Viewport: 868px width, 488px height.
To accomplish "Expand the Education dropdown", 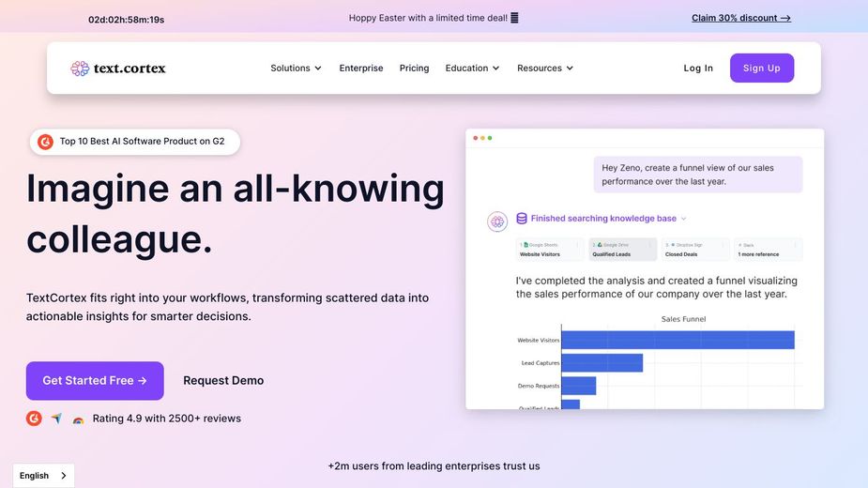I will click(472, 69).
